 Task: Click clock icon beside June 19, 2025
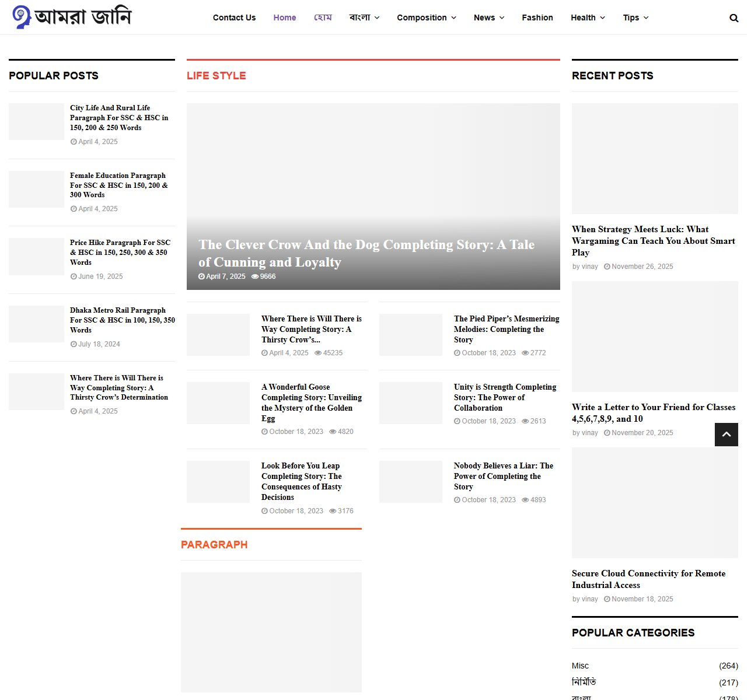pyautogui.click(x=74, y=276)
